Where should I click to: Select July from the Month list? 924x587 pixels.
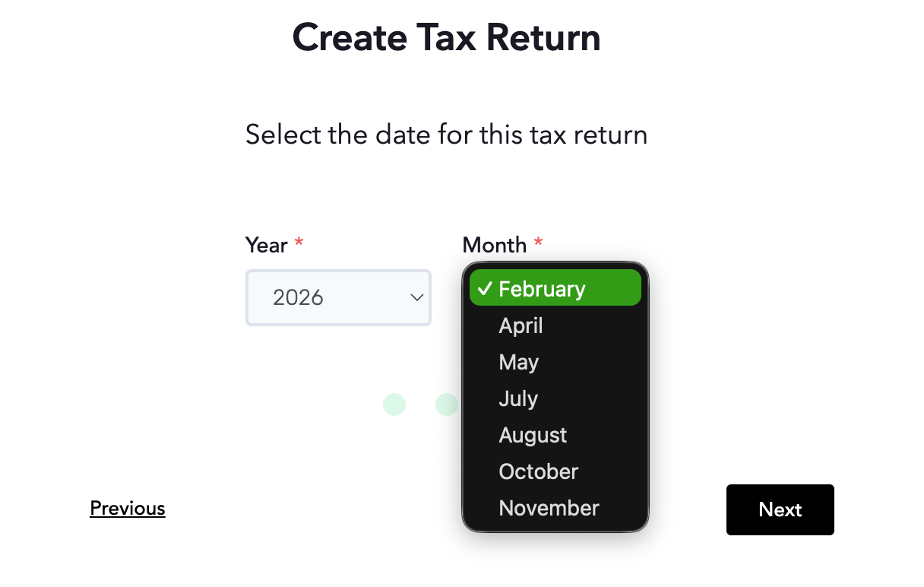(555, 398)
